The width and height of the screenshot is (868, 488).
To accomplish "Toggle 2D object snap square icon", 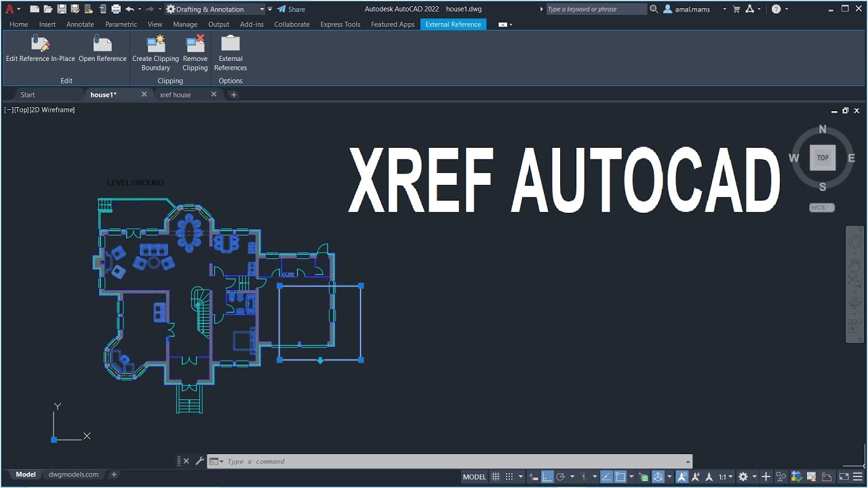I will pyautogui.click(x=620, y=476).
